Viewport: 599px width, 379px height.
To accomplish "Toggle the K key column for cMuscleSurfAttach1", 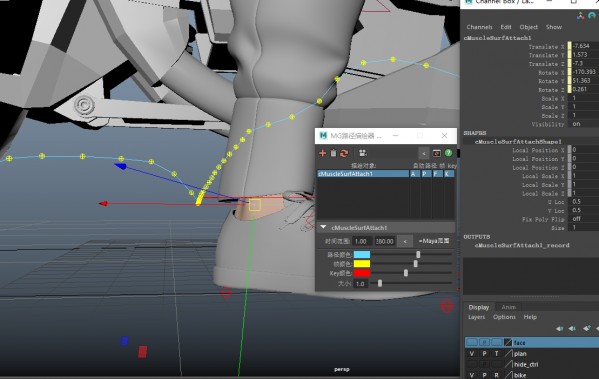I will (x=448, y=174).
